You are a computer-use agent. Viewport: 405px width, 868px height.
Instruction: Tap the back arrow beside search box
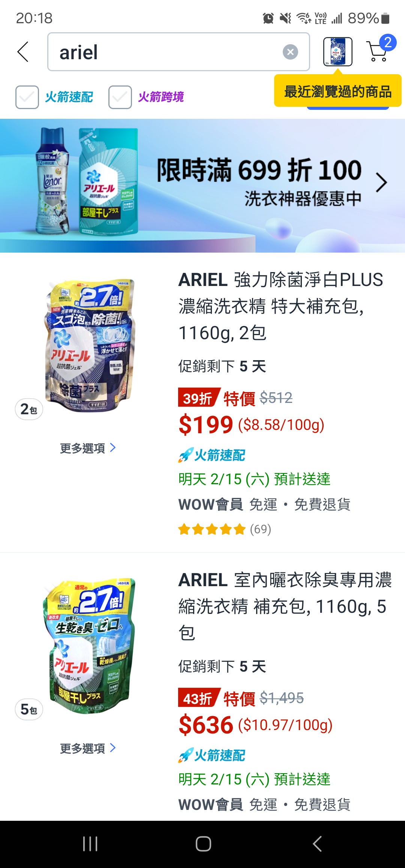point(23,52)
